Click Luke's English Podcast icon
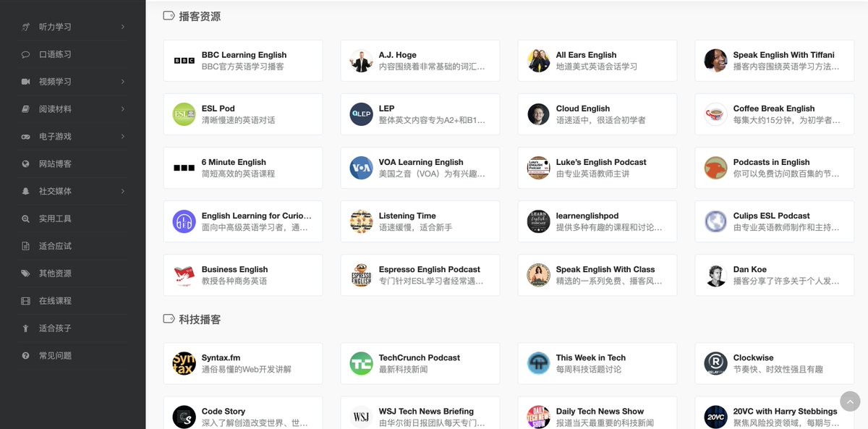Viewport: 868px width, 429px height. click(538, 168)
